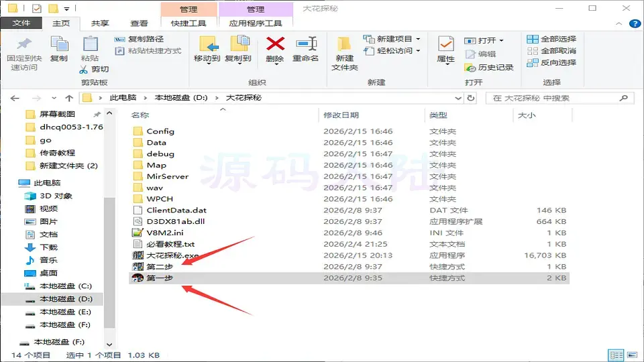Click the blue Help question mark
The height and width of the screenshot is (362, 644).
coord(635,24)
